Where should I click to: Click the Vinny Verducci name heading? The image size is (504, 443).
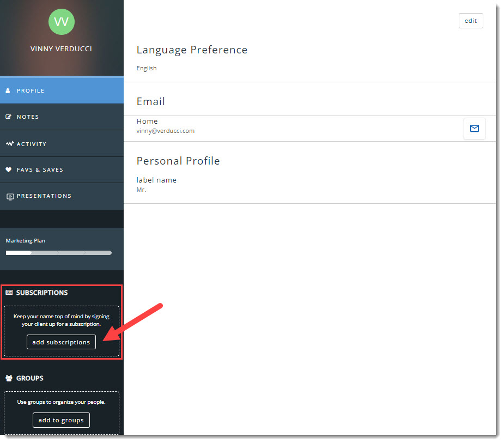pyautogui.click(x=61, y=48)
